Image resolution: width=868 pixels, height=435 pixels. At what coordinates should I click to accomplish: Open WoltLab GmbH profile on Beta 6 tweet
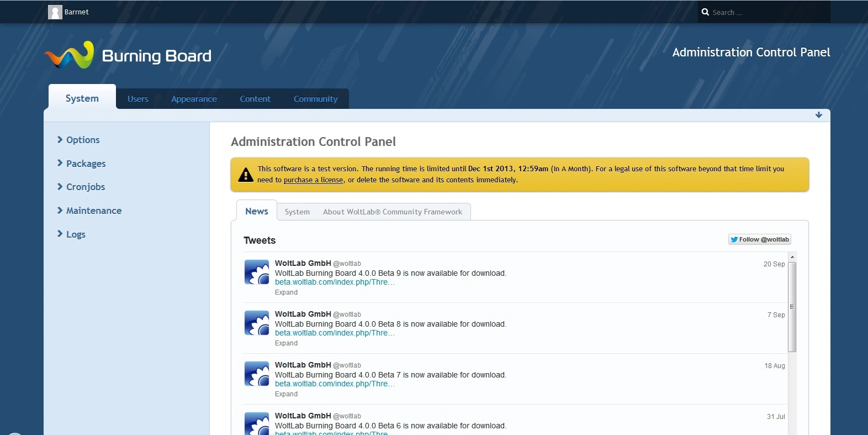point(303,416)
